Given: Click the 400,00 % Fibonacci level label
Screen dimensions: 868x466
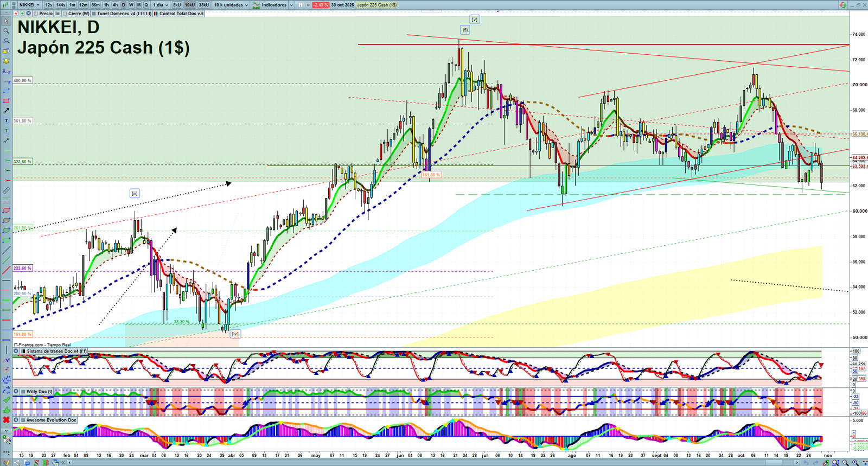Looking at the screenshot, I should pos(23,80).
